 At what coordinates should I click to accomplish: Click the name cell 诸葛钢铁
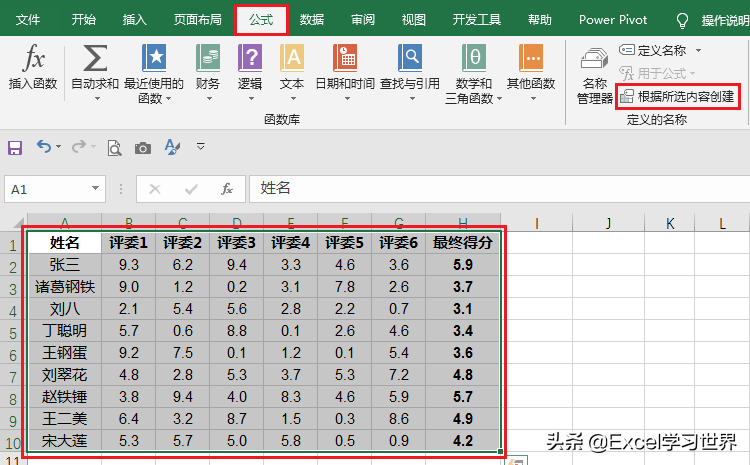(x=65, y=287)
